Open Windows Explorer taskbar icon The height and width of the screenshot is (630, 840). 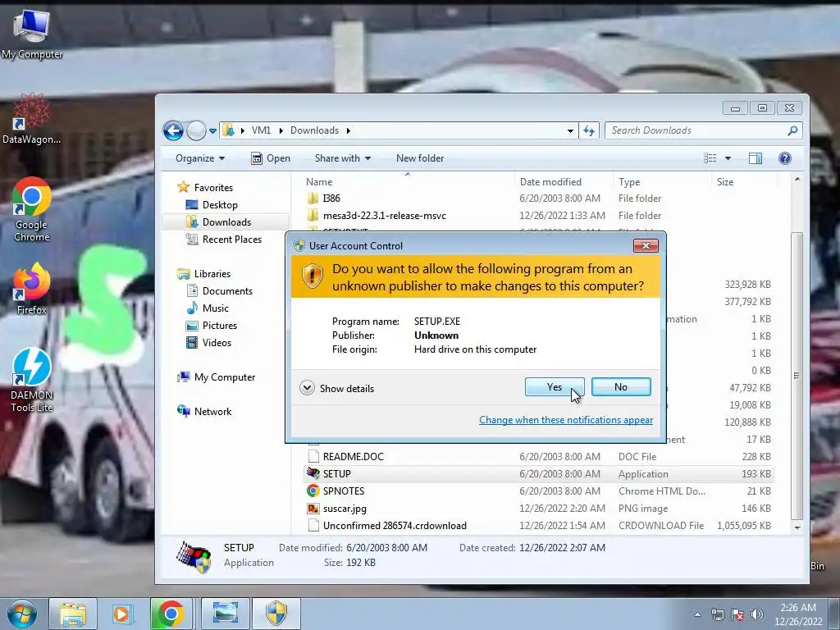coord(73,614)
